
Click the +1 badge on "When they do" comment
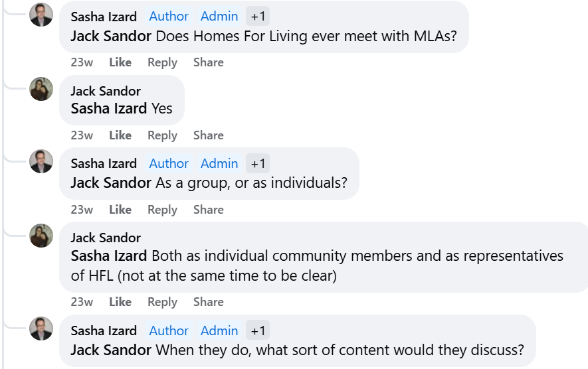click(x=258, y=331)
